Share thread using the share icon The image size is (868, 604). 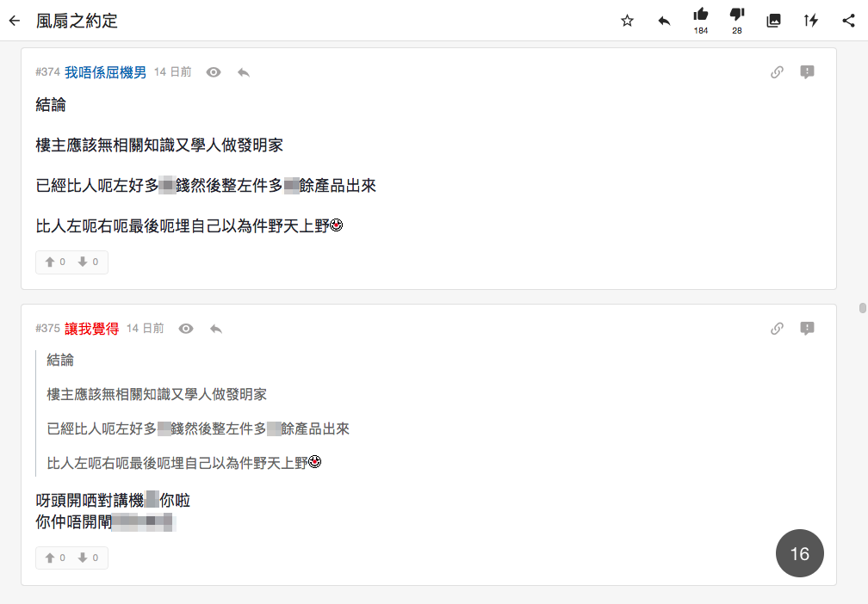tap(848, 21)
